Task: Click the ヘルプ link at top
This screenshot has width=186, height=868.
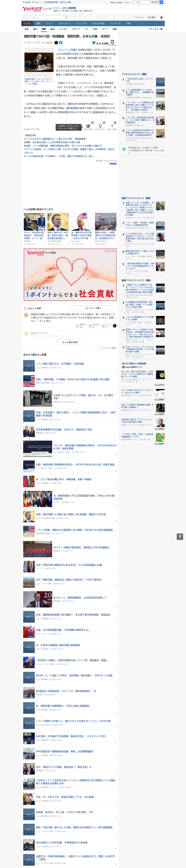Action: pyautogui.click(x=127, y=2)
